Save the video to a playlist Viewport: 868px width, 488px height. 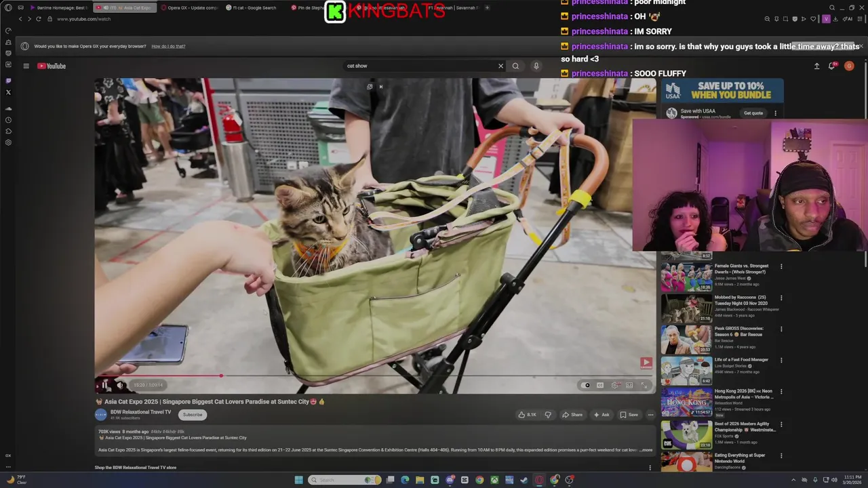click(x=629, y=415)
